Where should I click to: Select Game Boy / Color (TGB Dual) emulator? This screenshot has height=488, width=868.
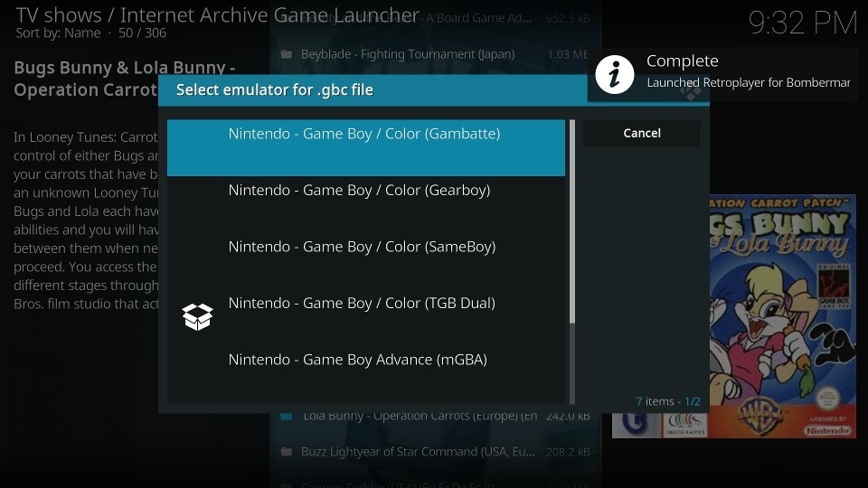pyautogui.click(x=366, y=317)
